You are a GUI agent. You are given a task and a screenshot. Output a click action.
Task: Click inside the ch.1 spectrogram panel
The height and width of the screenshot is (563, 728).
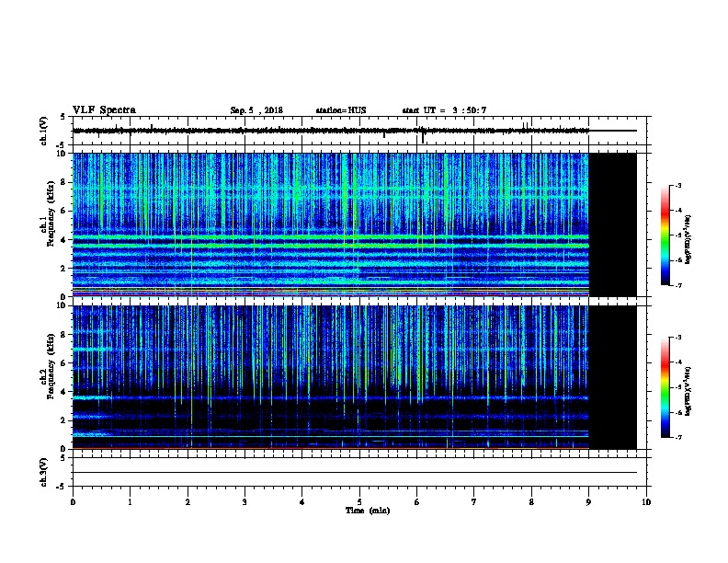tap(331, 224)
